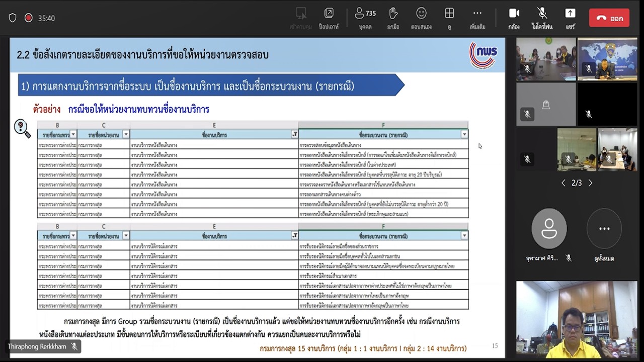Click the view all (ดูทั้งหมด) button
This screenshot has height=362, width=644.
click(604, 229)
